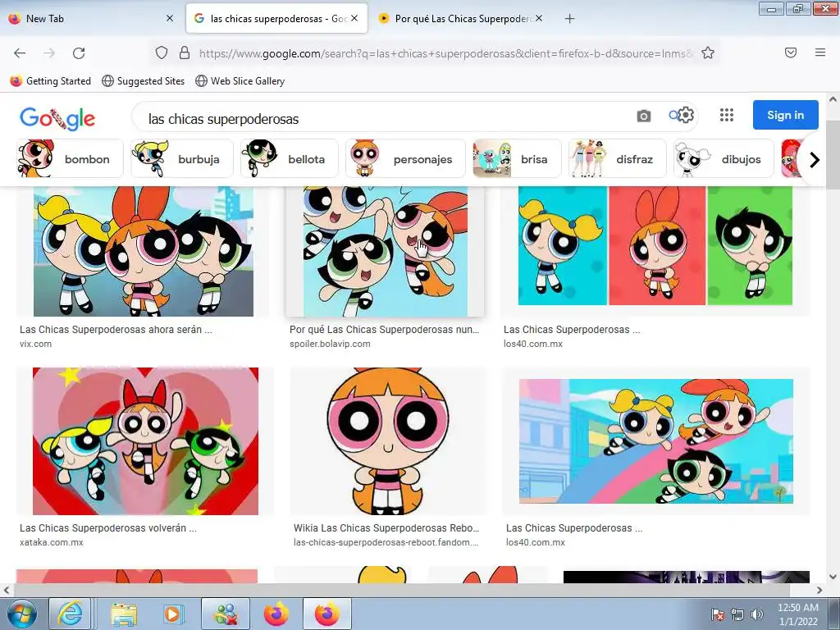Open the rainbow flying girls image
The image size is (840, 630).
[655, 441]
